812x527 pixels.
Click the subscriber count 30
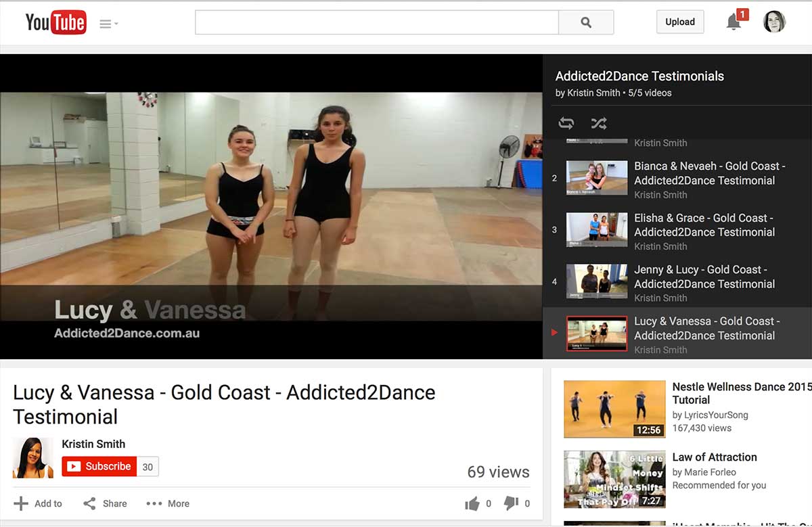point(148,467)
